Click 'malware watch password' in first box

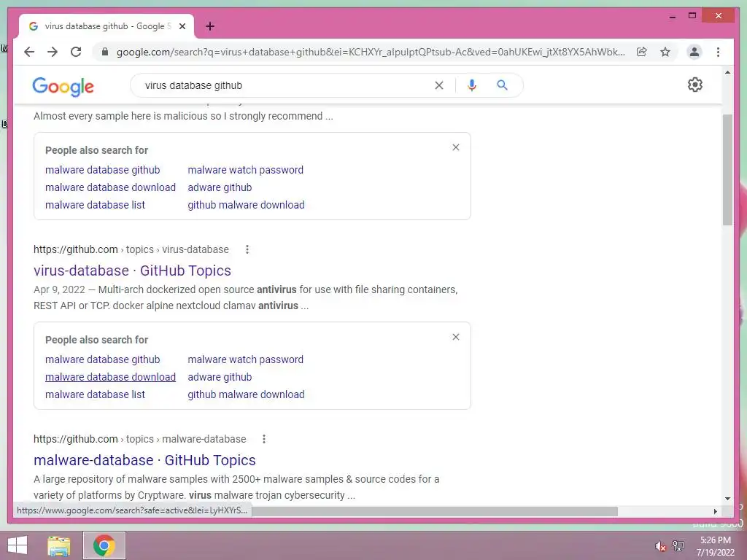[x=245, y=170]
